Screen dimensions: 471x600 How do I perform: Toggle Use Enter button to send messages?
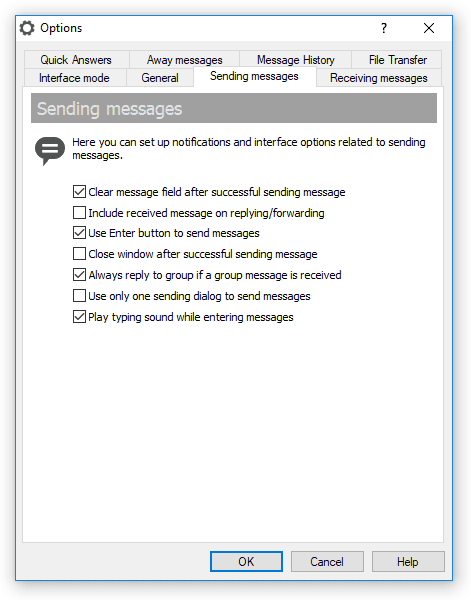tap(79, 233)
